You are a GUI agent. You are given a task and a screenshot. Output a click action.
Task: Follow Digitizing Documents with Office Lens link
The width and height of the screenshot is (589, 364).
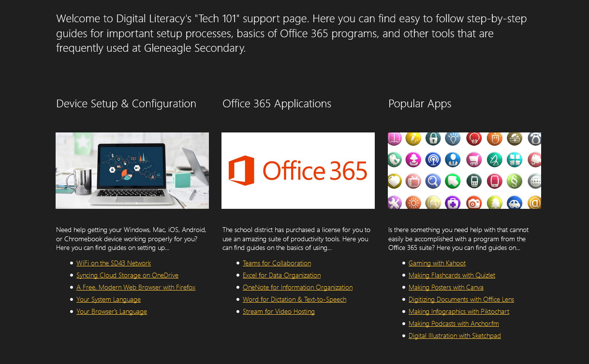[x=461, y=299]
